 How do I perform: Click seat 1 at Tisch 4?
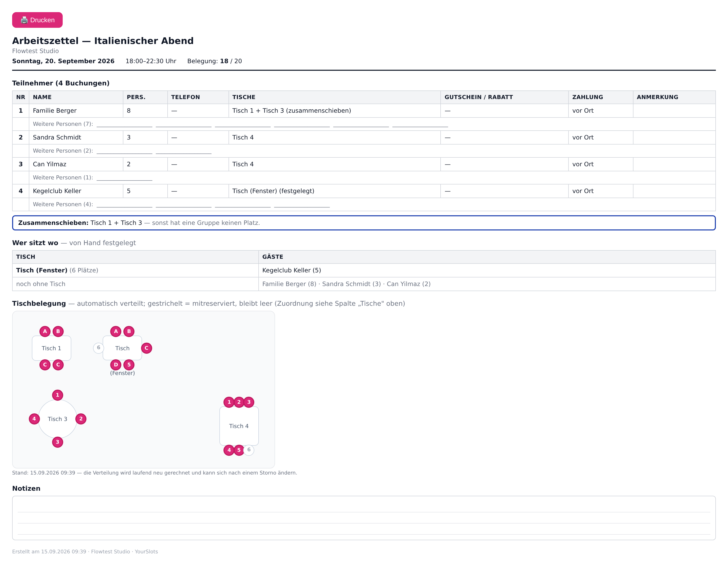tap(229, 402)
